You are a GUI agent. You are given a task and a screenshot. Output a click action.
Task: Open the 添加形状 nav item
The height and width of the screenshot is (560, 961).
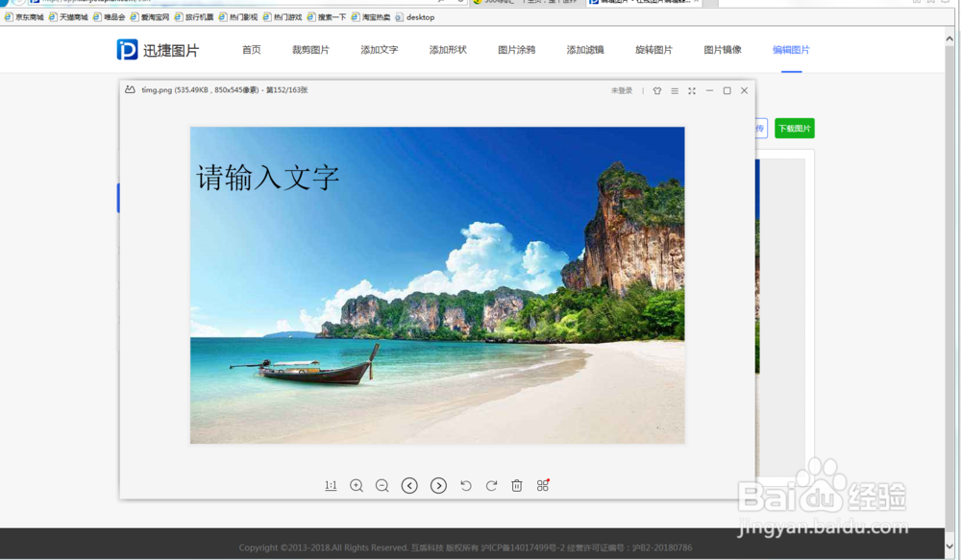(x=448, y=50)
